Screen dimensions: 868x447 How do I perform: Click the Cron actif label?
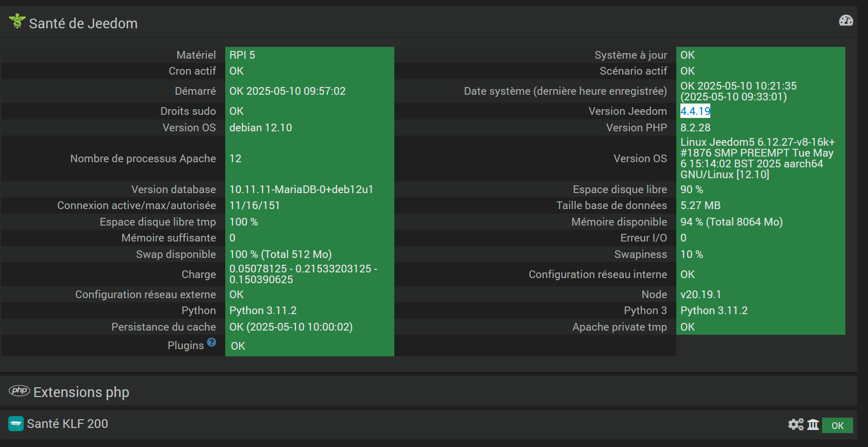point(192,71)
